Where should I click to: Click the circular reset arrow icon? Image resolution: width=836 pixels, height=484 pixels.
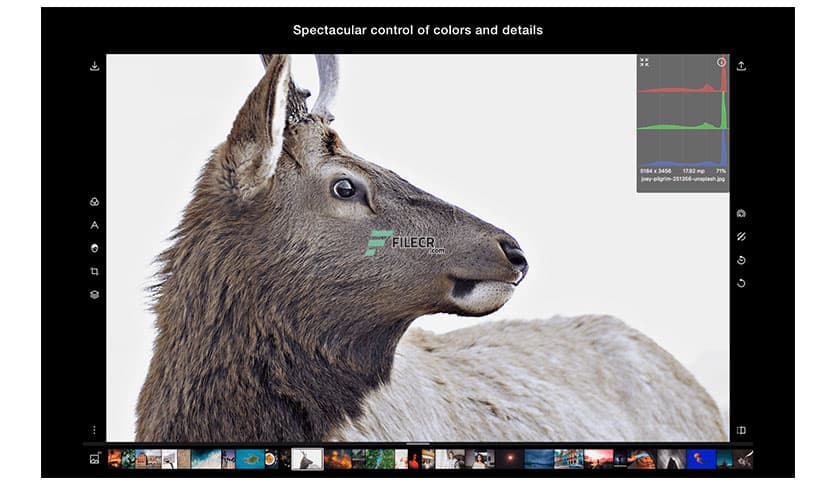tap(741, 283)
